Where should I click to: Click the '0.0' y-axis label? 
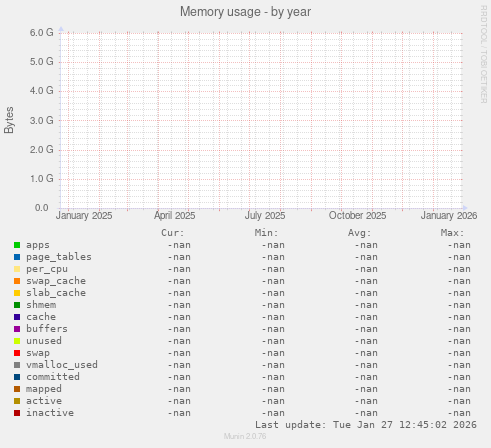pos(42,208)
